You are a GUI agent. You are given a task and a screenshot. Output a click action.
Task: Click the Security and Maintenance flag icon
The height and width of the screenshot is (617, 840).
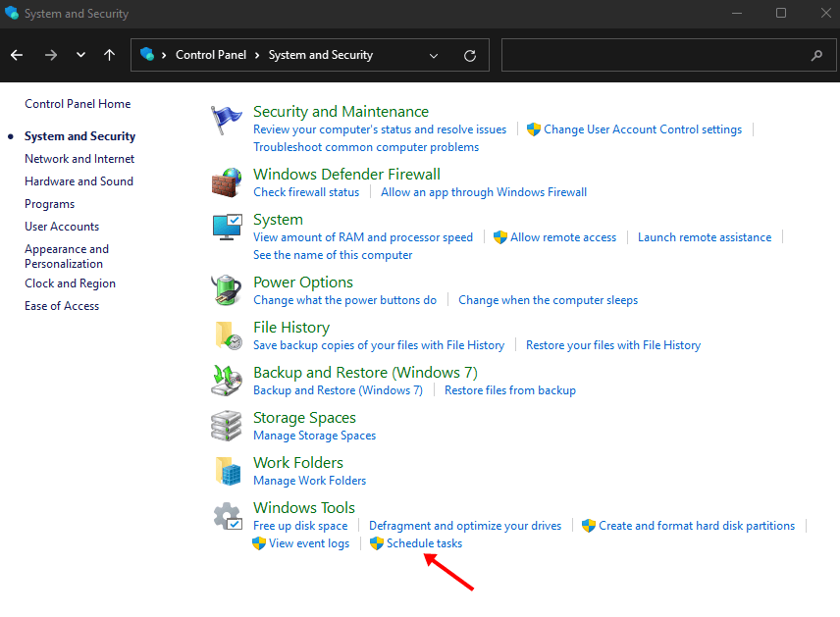click(x=227, y=121)
